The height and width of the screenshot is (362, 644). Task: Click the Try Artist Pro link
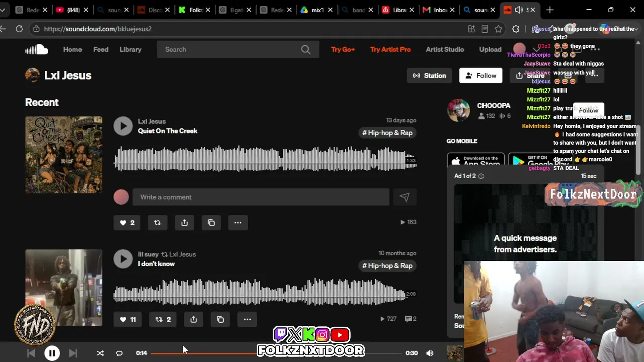390,49
